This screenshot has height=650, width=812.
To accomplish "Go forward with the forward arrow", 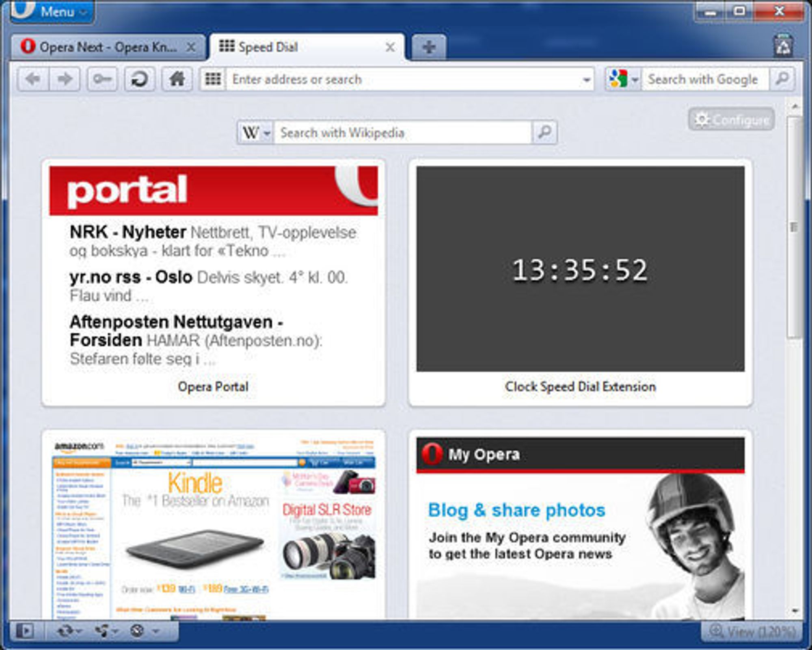I will tap(65, 79).
